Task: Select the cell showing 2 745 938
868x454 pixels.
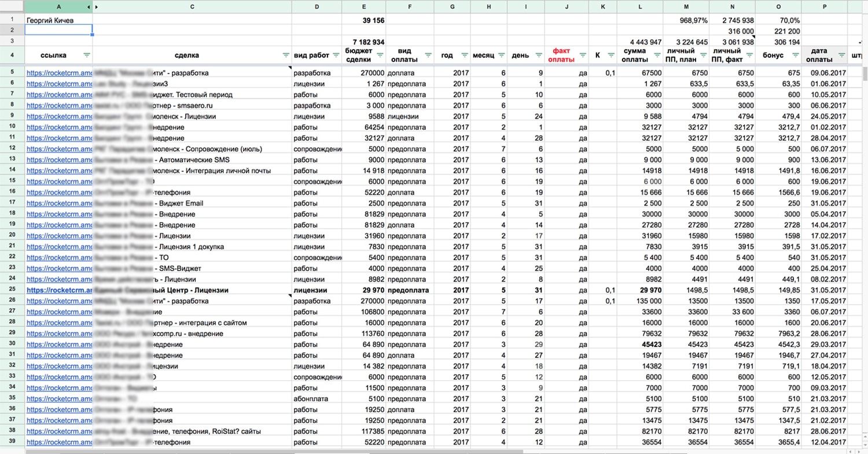Action: [732, 20]
